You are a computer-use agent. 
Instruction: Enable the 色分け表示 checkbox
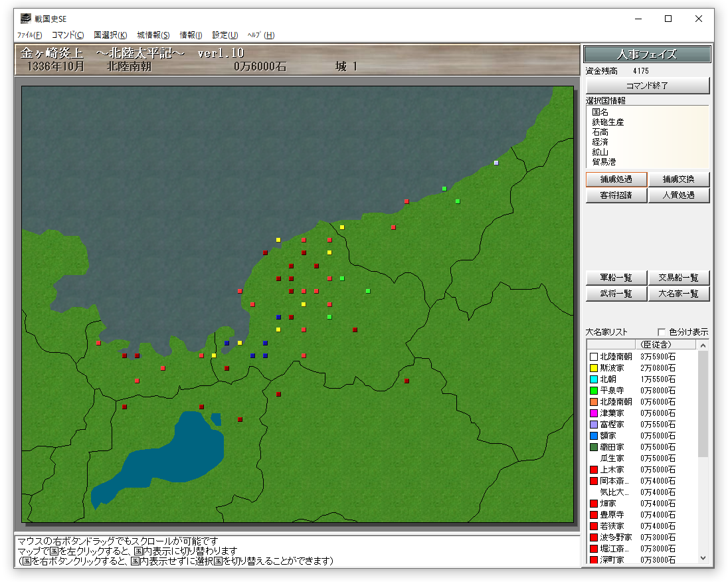click(x=661, y=332)
